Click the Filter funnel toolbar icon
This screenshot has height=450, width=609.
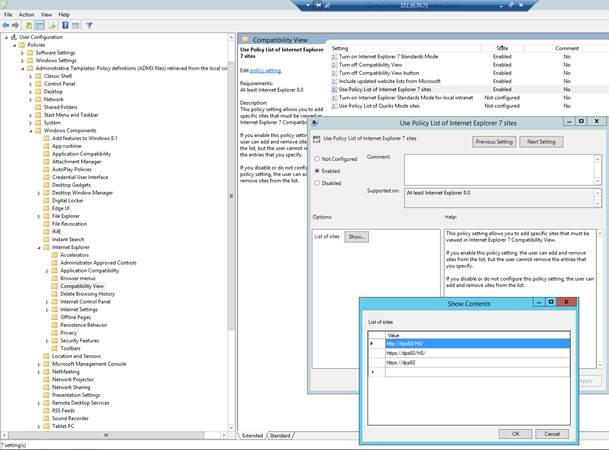(x=89, y=26)
